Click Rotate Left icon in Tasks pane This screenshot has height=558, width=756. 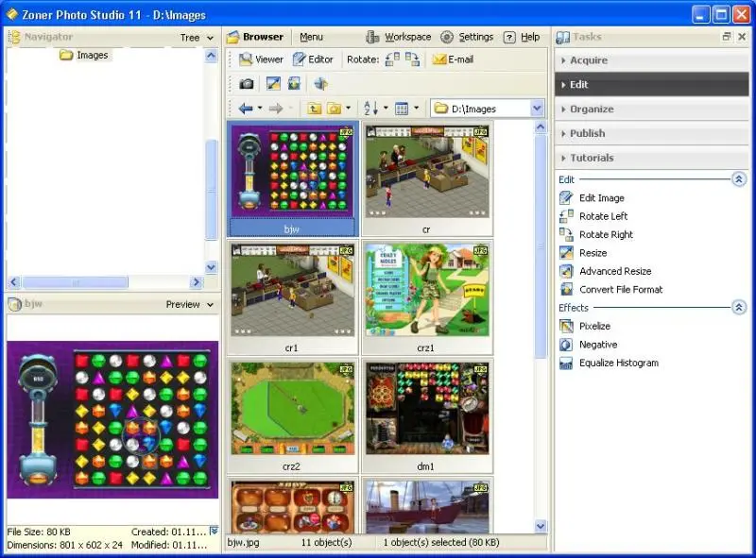tap(566, 216)
